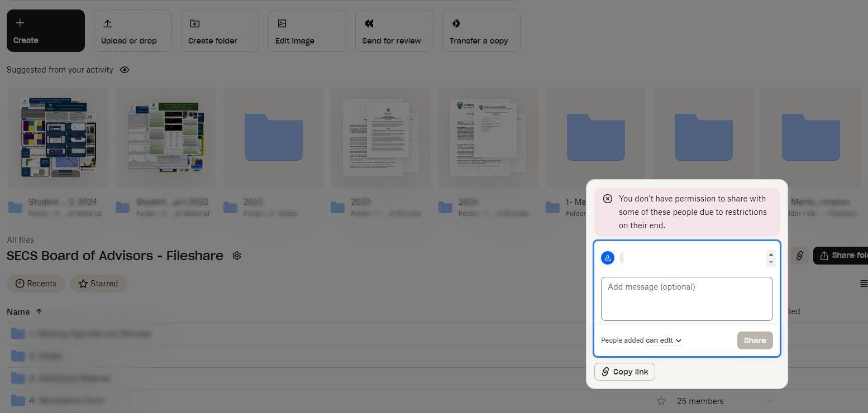Sort by the Name column header
The height and width of the screenshot is (413, 868).
(25, 311)
